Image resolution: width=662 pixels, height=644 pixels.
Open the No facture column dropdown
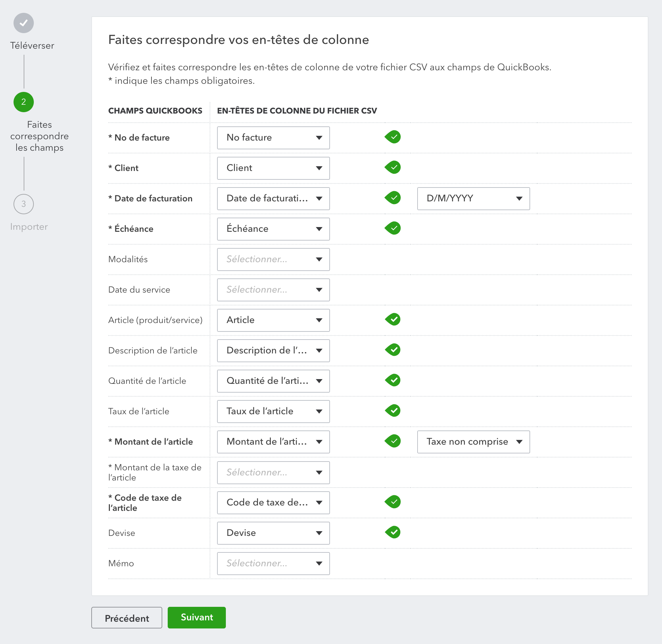click(x=273, y=138)
